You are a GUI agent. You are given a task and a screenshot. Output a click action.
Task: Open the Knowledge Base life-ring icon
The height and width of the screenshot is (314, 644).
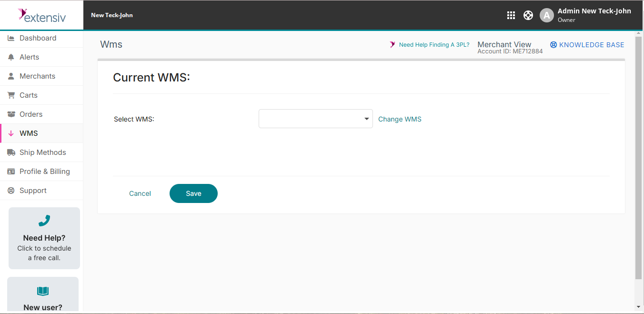[553, 44]
